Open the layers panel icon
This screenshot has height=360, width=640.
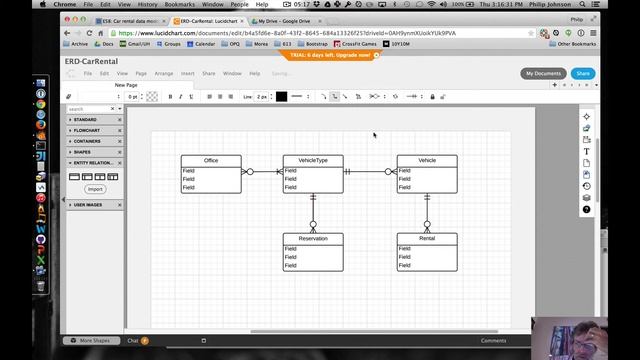click(587, 198)
